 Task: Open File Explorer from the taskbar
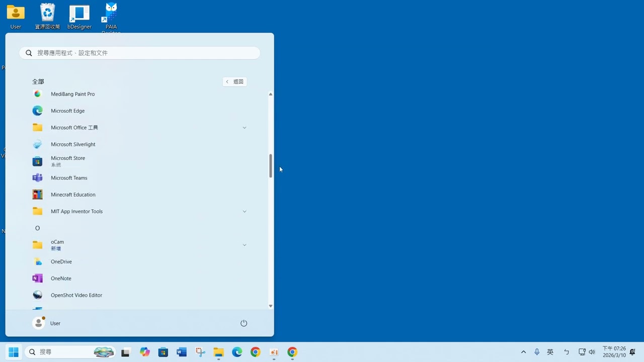pyautogui.click(x=218, y=352)
